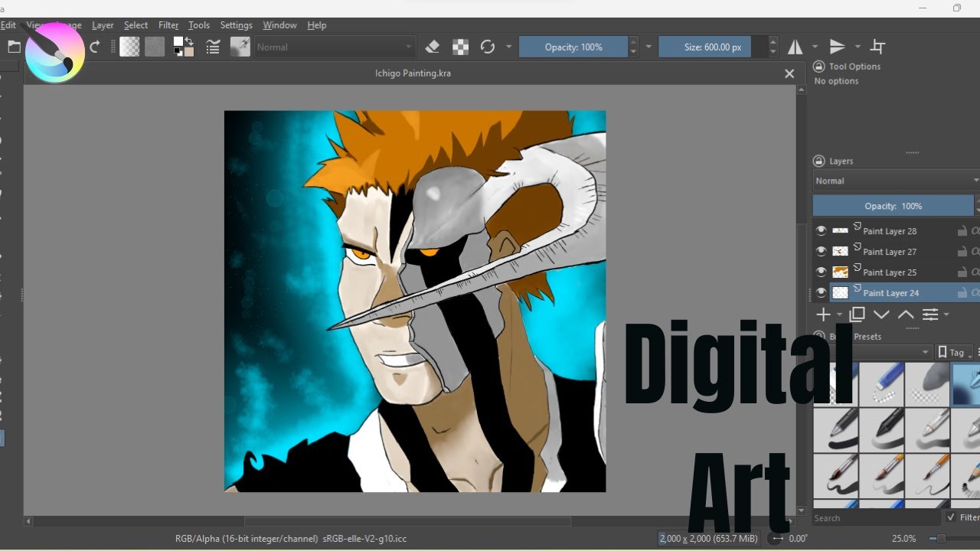Move layer up with up chevron
Viewport: 980px width, 551px height.
(906, 315)
